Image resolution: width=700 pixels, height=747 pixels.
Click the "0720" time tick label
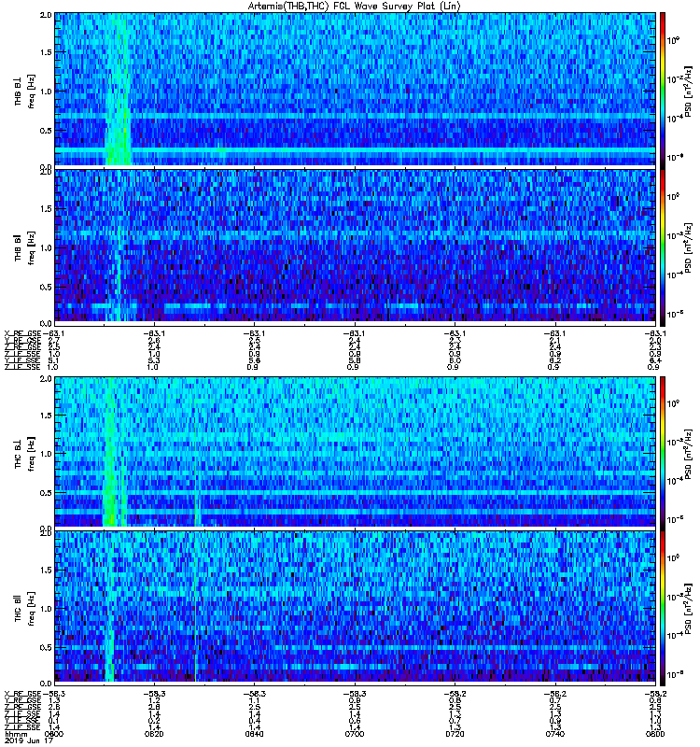[x=455, y=734]
